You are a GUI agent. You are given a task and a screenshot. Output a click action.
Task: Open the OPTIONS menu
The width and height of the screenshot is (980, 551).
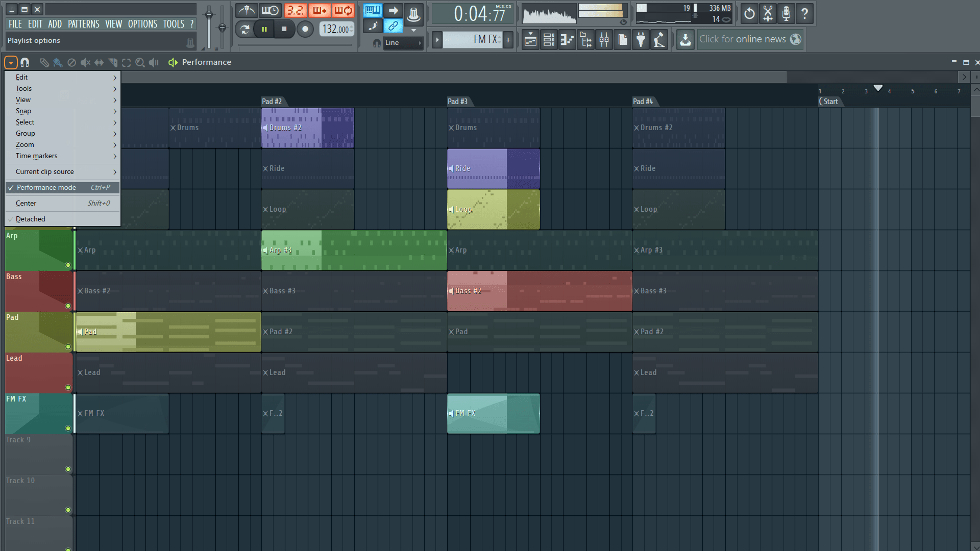click(x=142, y=23)
